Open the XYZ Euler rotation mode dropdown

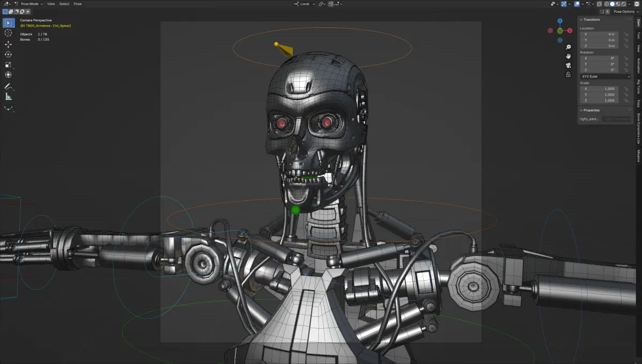point(606,76)
